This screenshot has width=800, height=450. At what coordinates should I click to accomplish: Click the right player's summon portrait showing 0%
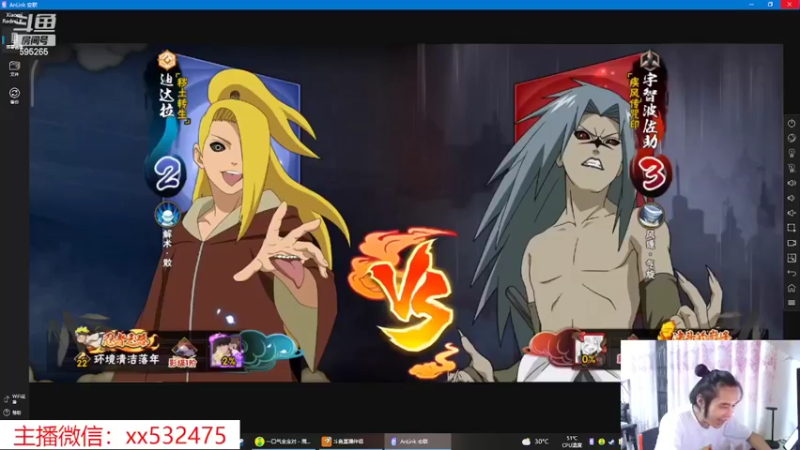coord(589,350)
